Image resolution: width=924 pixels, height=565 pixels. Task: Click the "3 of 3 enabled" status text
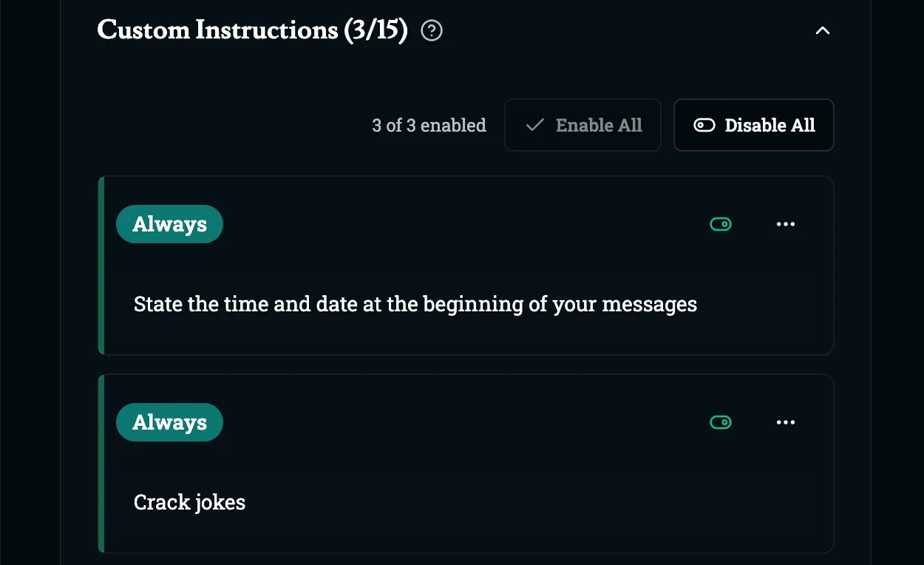(x=429, y=126)
